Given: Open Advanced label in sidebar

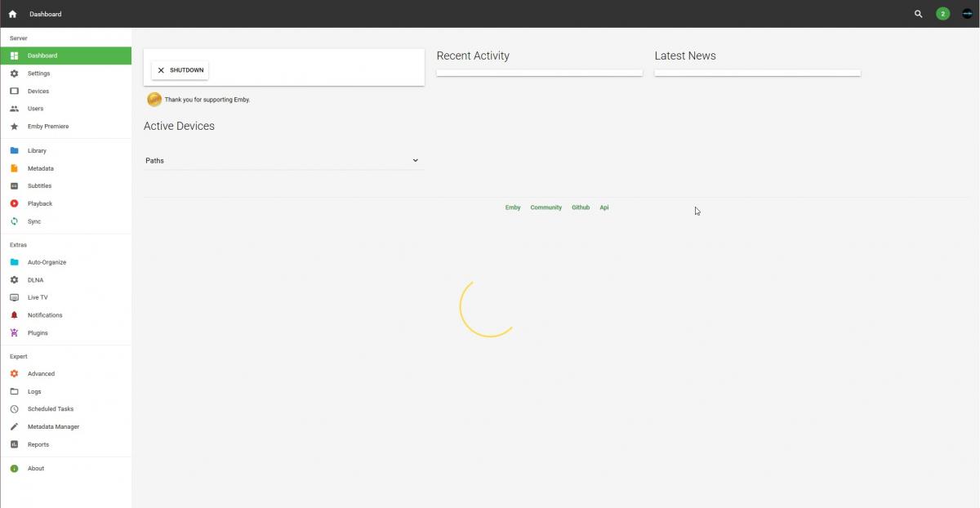Looking at the screenshot, I should (x=41, y=374).
